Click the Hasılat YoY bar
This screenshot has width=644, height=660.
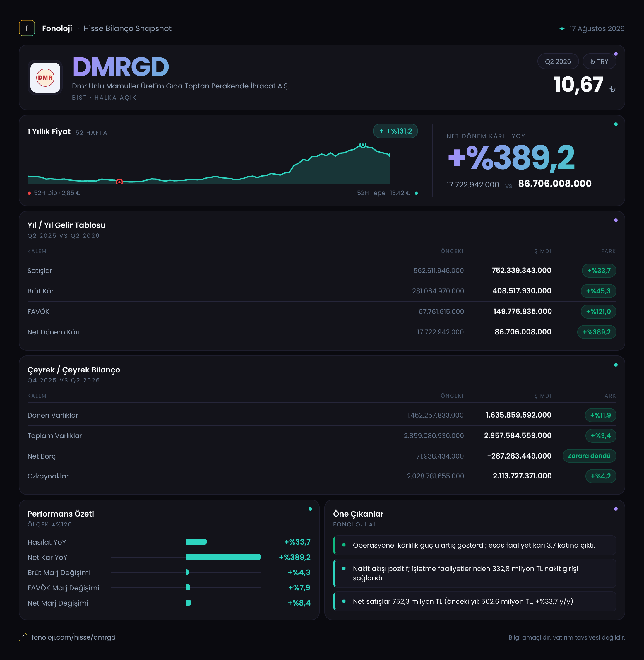coord(196,542)
